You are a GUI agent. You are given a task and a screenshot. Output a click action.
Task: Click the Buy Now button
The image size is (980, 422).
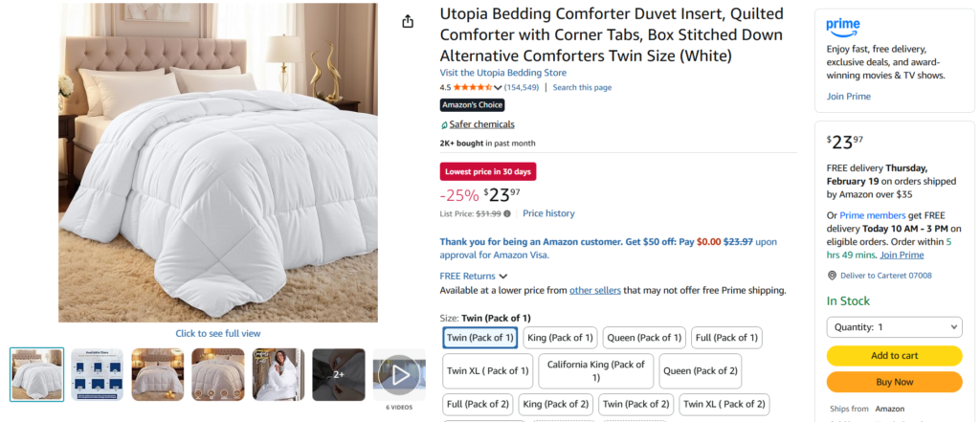tap(894, 382)
